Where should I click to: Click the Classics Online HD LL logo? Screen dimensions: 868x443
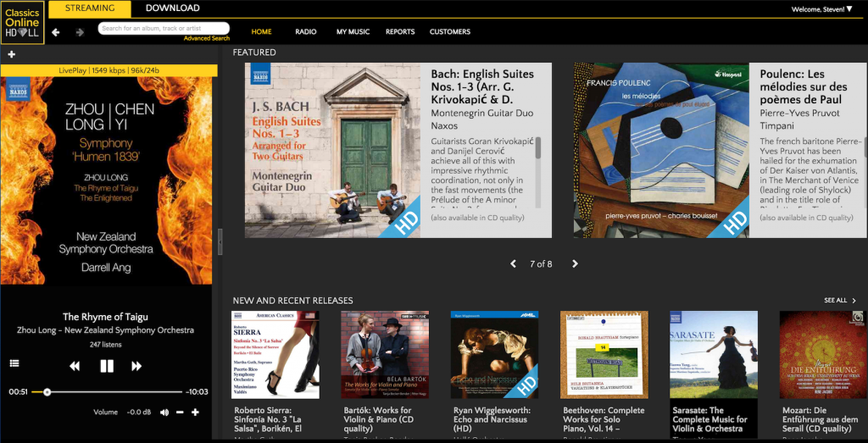22,23
